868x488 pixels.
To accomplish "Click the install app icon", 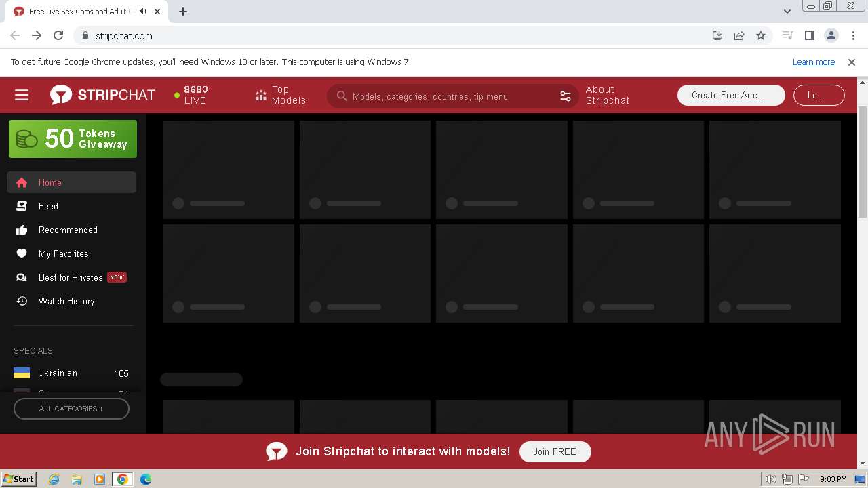I will point(717,35).
